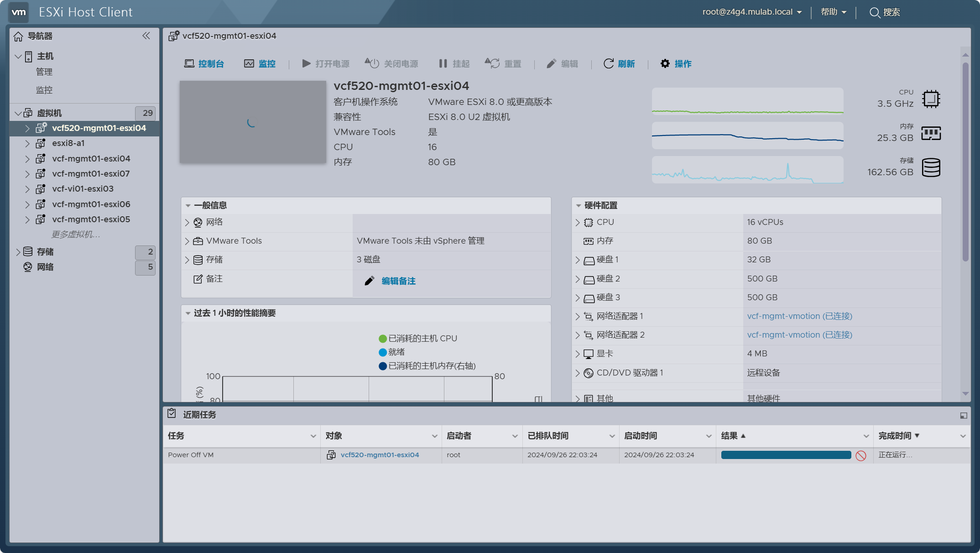Viewport: 980px width, 553px height.
Task: Open the root@z4g4.mulab.local user menu
Action: click(x=752, y=12)
